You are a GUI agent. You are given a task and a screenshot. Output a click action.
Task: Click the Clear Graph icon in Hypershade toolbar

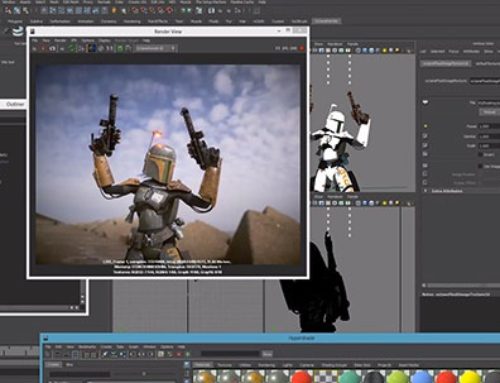click(x=104, y=354)
